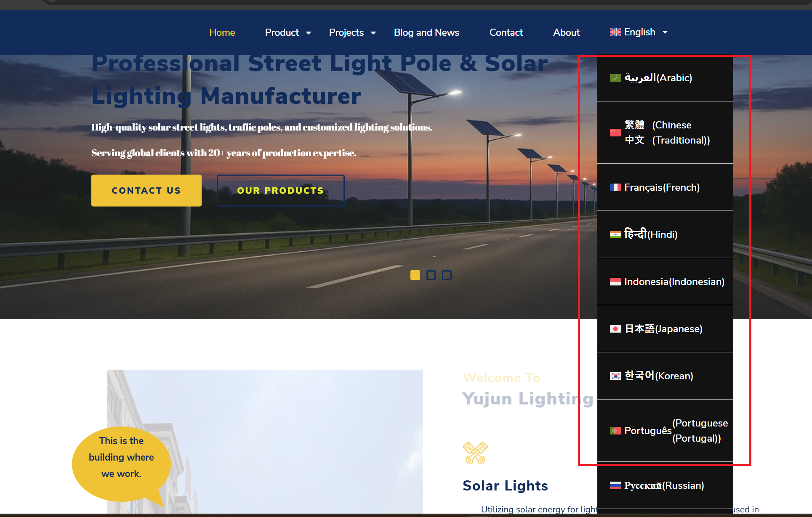Screen dimensions: 812x517
Task: Click the French flag icon
Action: [x=615, y=187]
